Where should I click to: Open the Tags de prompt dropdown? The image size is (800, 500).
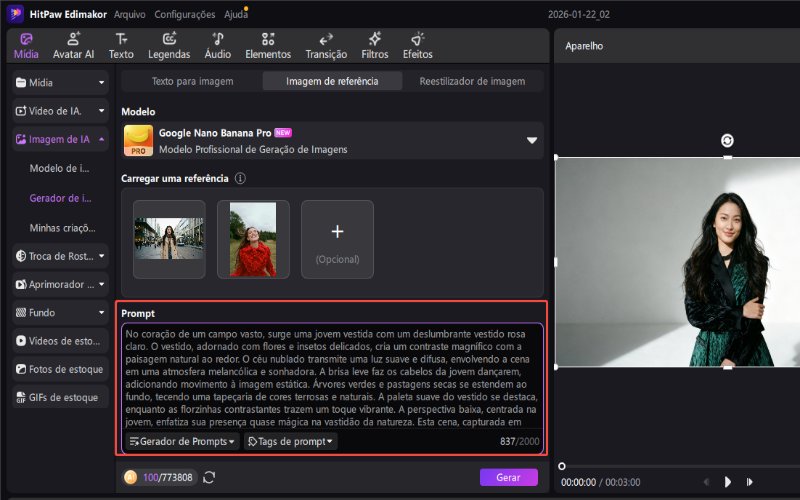(x=290, y=441)
